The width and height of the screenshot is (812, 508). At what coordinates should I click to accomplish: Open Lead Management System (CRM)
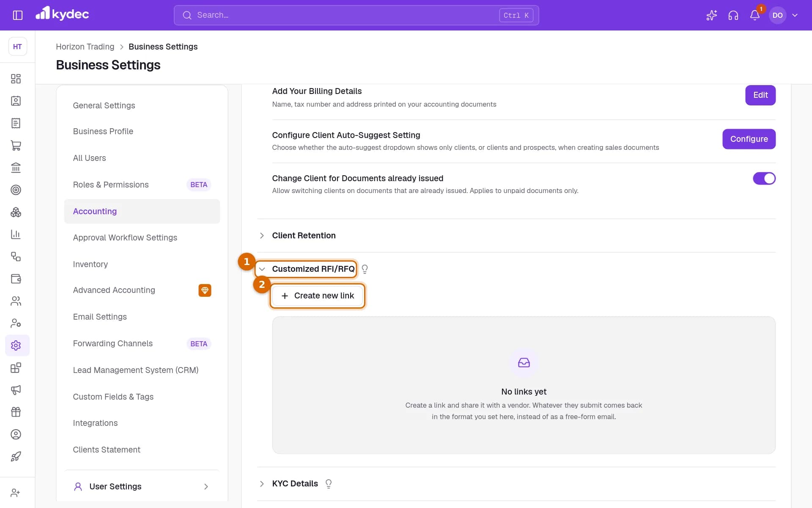tap(142, 370)
